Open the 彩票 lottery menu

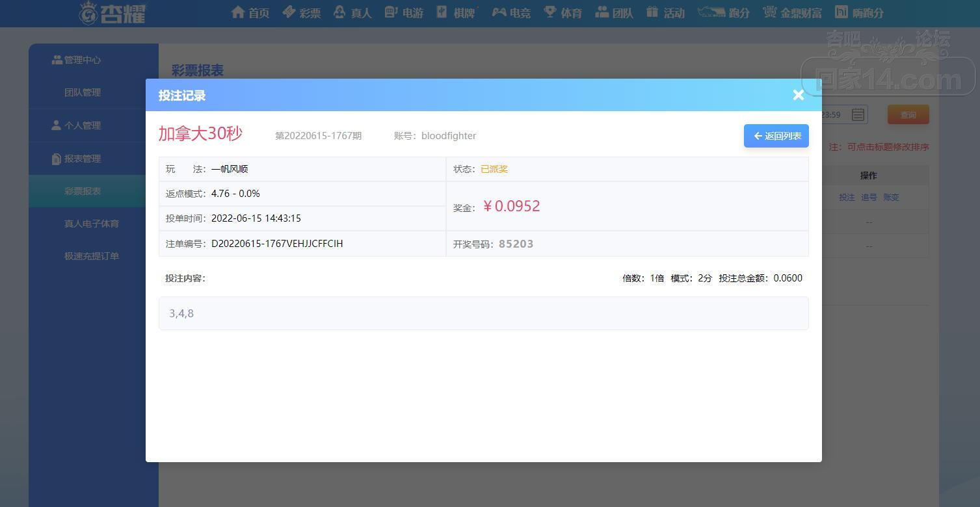(x=302, y=12)
